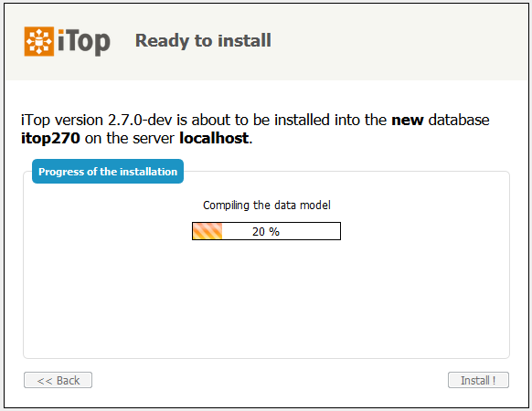
Task: Click the bold database name itop270
Action: click(50, 138)
